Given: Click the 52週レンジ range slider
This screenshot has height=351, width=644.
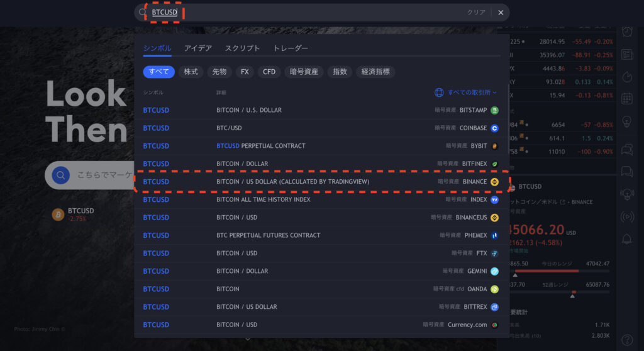Looking at the screenshot, I should pyautogui.click(x=561, y=292).
